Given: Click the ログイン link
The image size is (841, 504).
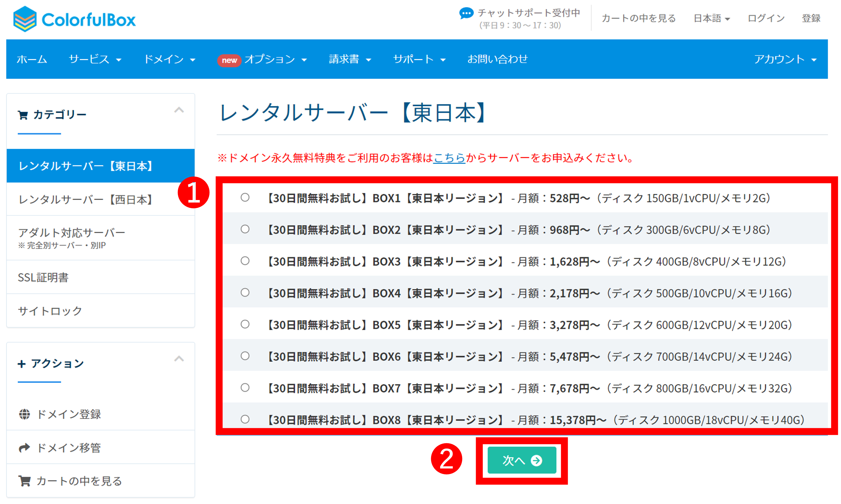Looking at the screenshot, I should [766, 18].
